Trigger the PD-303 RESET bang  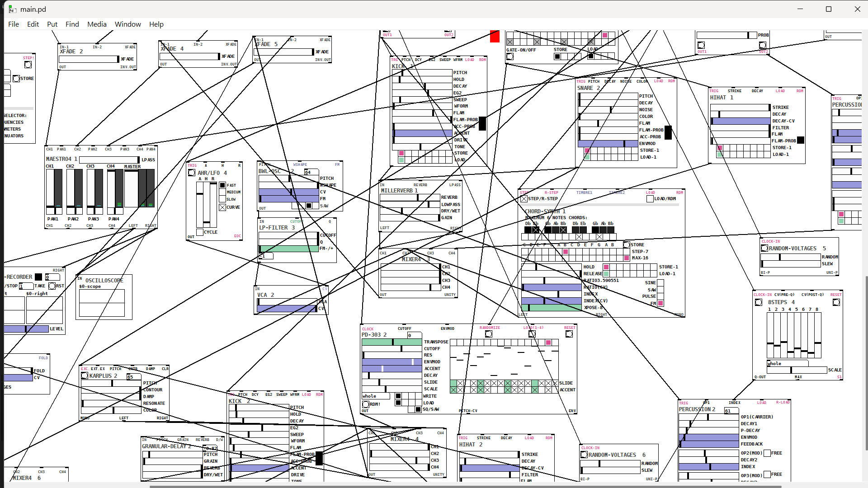coord(569,334)
